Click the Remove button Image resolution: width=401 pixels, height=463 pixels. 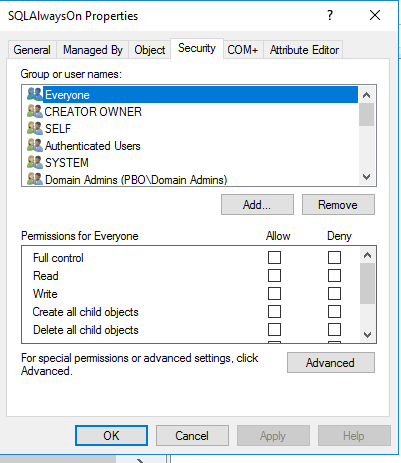click(338, 205)
